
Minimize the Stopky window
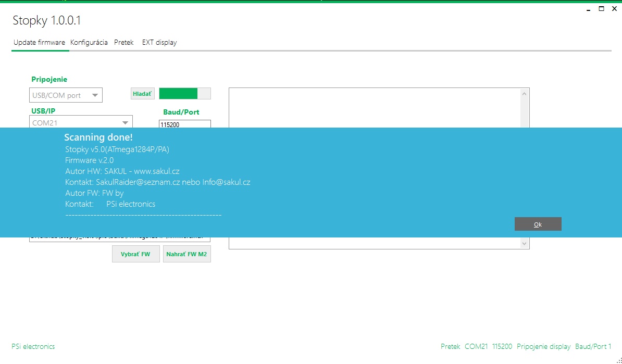click(588, 9)
